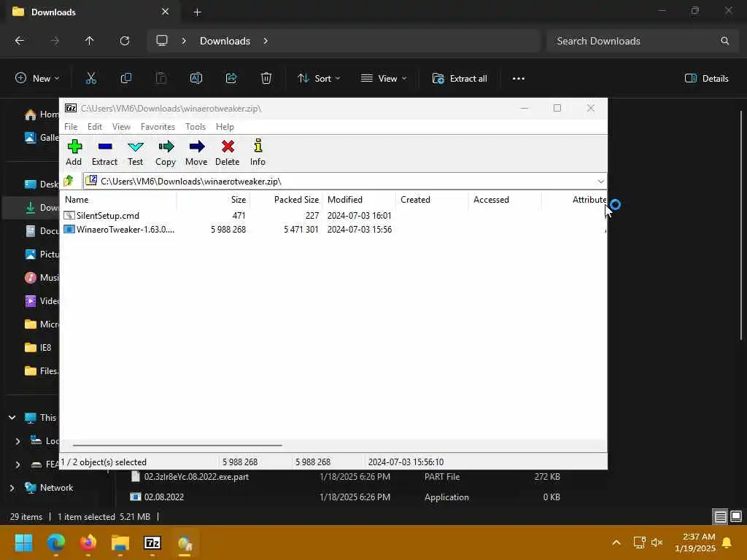Click the trash Delete icon in Explorer

coord(266,79)
